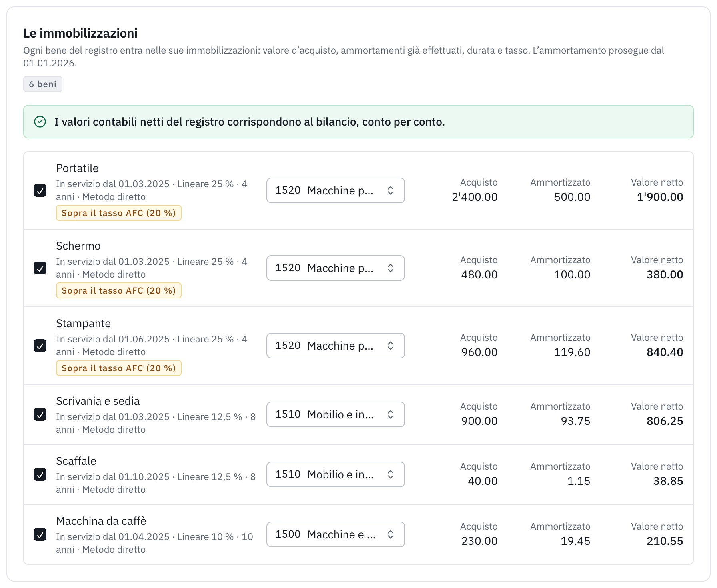Click the AFC rate warning badge under Portatile
This screenshot has width=717, height=588.
119,213
